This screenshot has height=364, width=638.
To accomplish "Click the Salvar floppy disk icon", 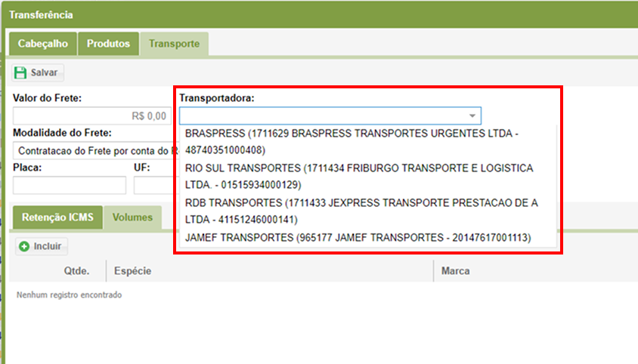I will click(20, 72).
